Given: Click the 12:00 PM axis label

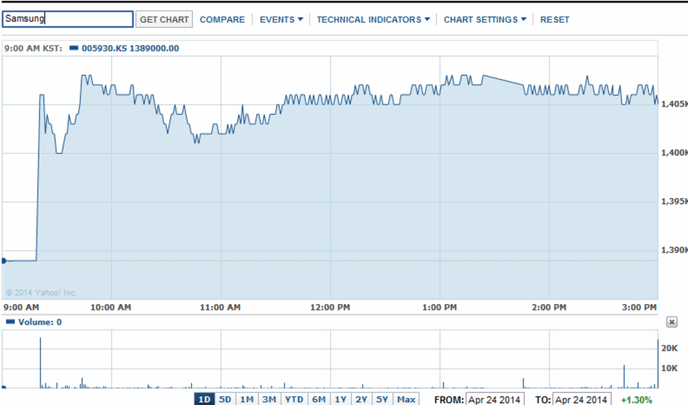Looking at the screenshot, I should (x=330, y=307).
